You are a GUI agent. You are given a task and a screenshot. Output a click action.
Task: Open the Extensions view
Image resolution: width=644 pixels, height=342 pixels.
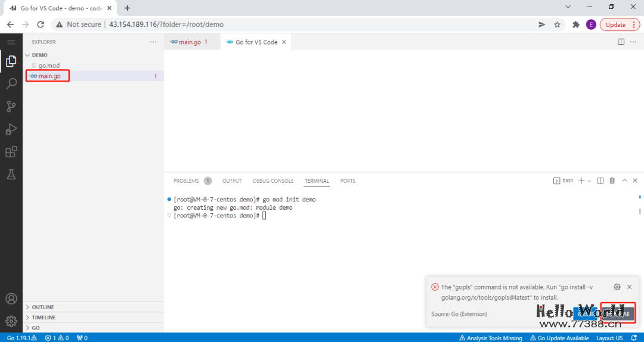pyautogui.click(x=11, y=152)
